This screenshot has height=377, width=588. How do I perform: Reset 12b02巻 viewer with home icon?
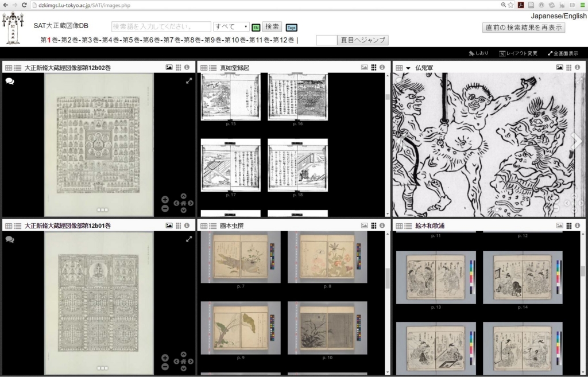pyautogui.click(x=183, y=203)
